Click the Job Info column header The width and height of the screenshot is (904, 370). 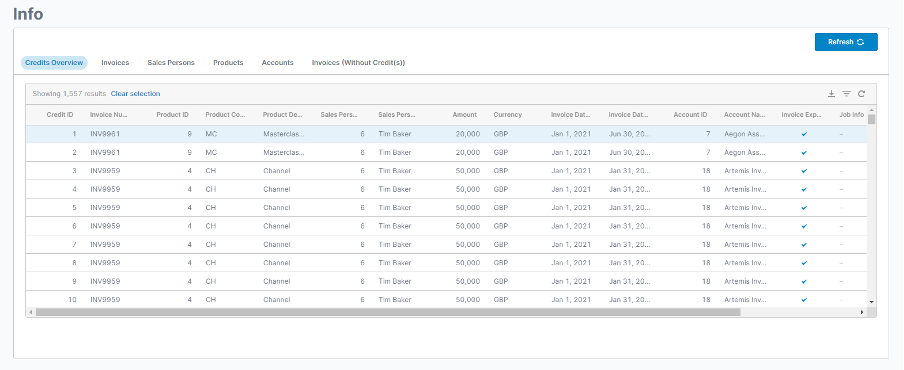(x=852, y=115)
